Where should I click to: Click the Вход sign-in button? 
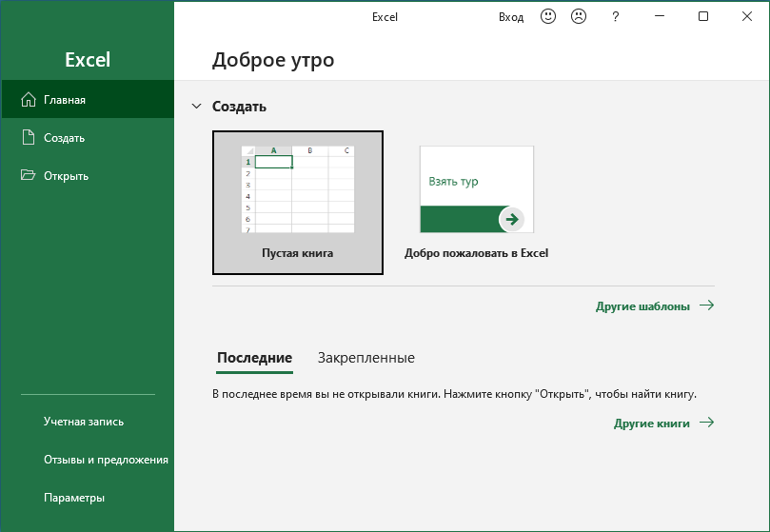pyautogui.click(x=511, y=16)
